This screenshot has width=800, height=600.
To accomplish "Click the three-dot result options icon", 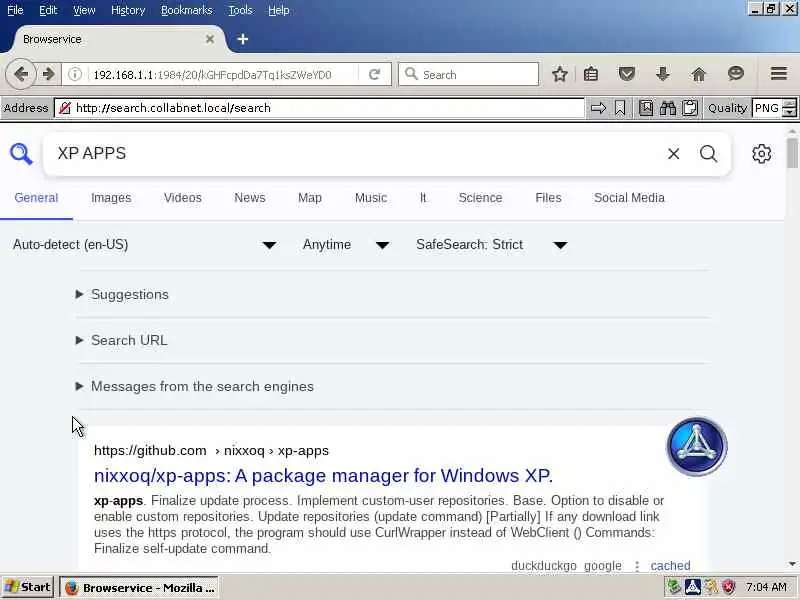I will pos(637,566).
